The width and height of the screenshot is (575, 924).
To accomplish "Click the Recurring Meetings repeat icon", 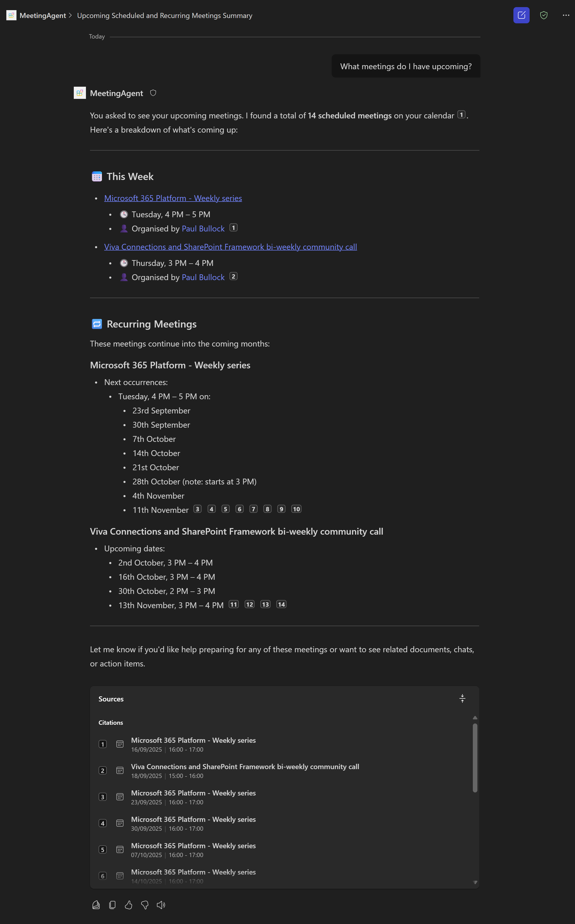I will (x=97, y=323).
